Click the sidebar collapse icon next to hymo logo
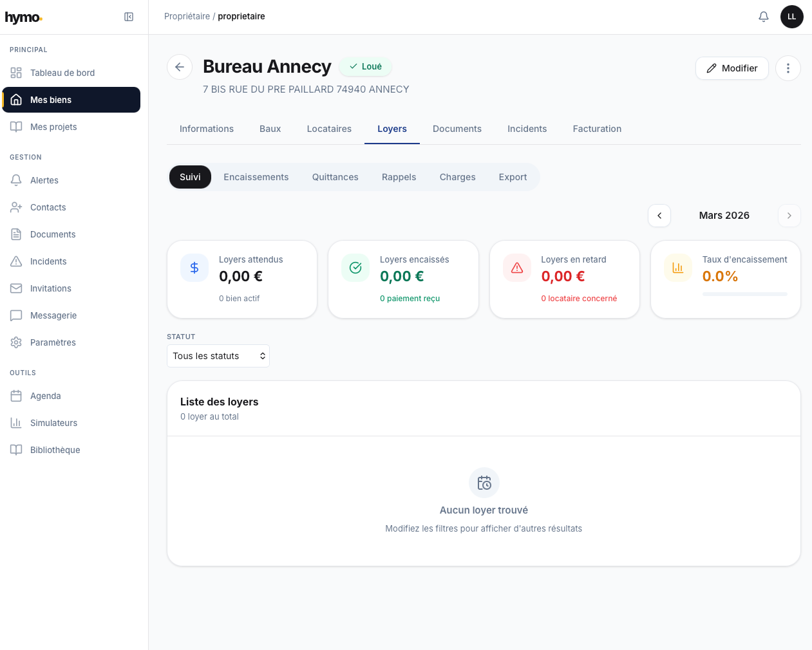812x650 pixels. coord(129,17)
